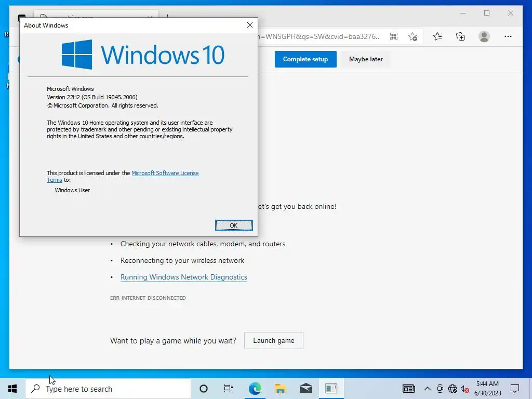Close the Edge browser window

[x=510, y=13]
